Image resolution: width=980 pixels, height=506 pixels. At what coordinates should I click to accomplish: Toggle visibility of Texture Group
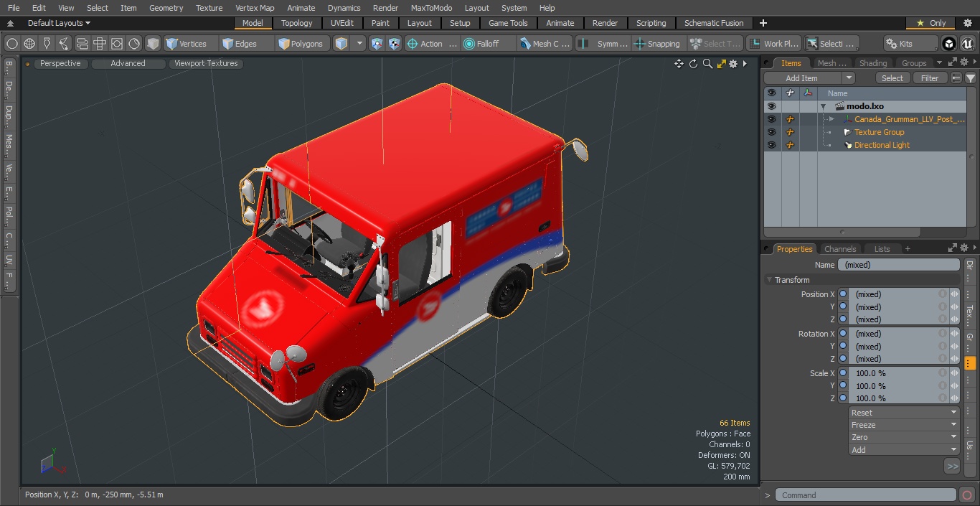coord(771,132)
